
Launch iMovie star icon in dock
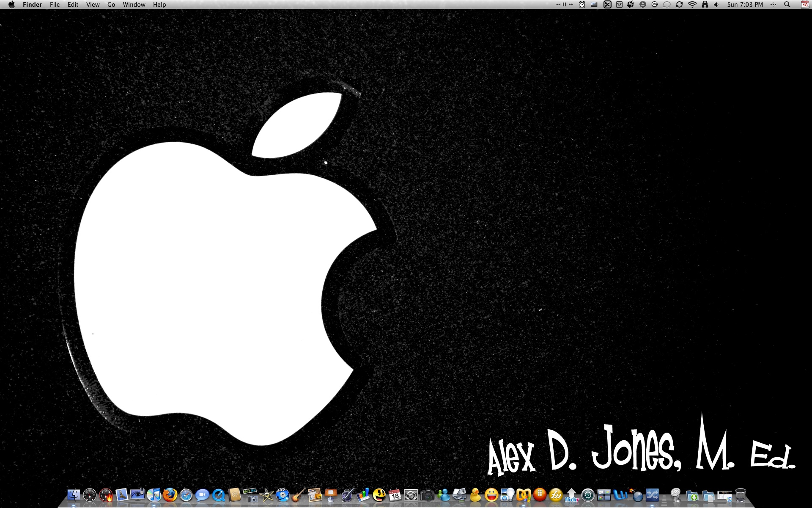(x=266, y=495)
